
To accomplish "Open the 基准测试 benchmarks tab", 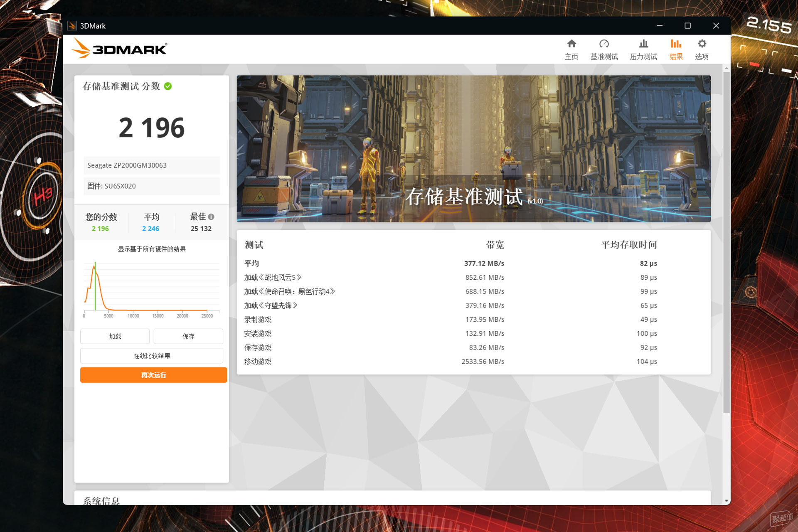I will coord(604,49).
